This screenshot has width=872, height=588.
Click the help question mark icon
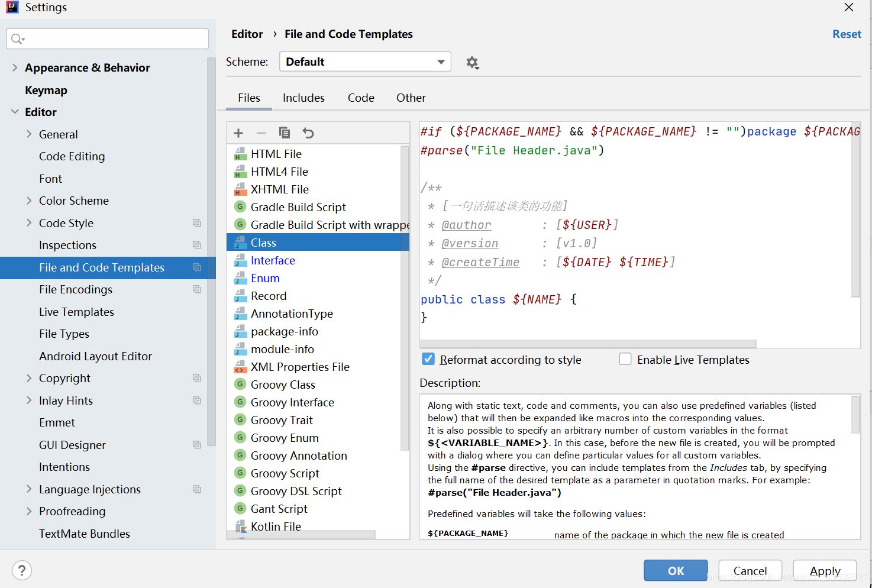22,570
